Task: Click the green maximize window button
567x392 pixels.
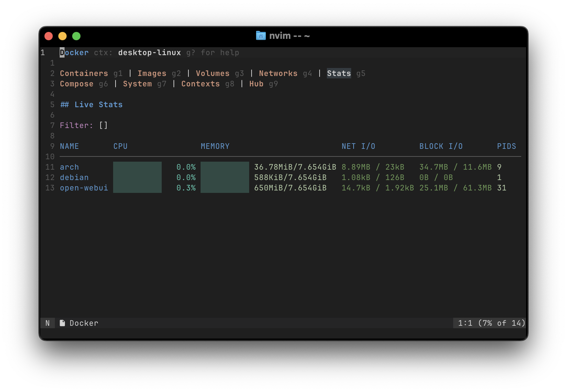Action: (76, 36)
